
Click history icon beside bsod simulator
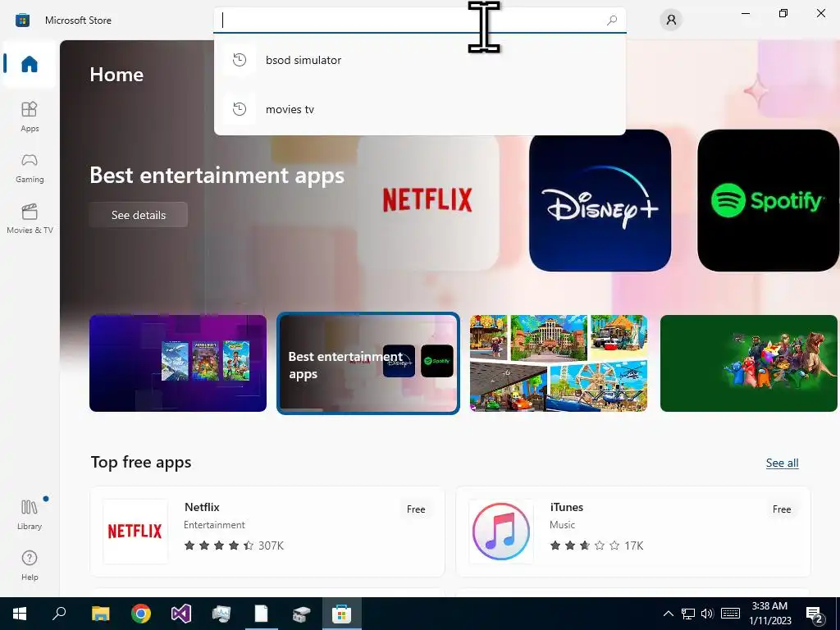[240, 60]
